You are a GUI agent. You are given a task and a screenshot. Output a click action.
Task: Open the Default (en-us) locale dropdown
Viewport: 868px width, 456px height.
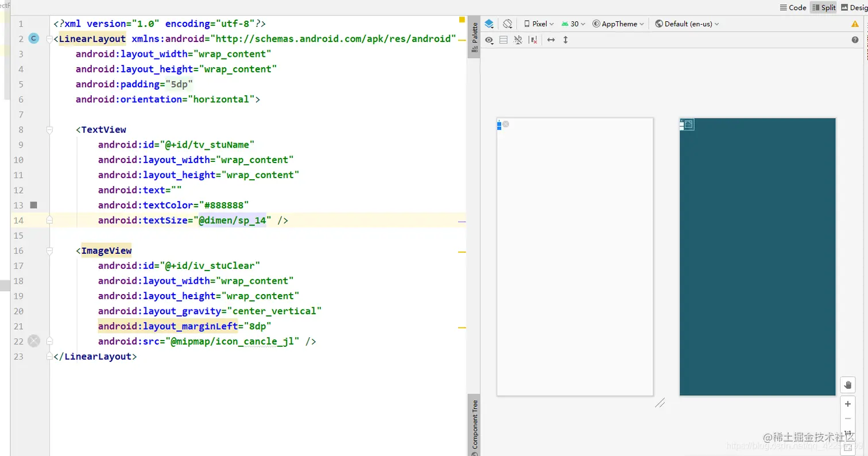click(687, 24)
